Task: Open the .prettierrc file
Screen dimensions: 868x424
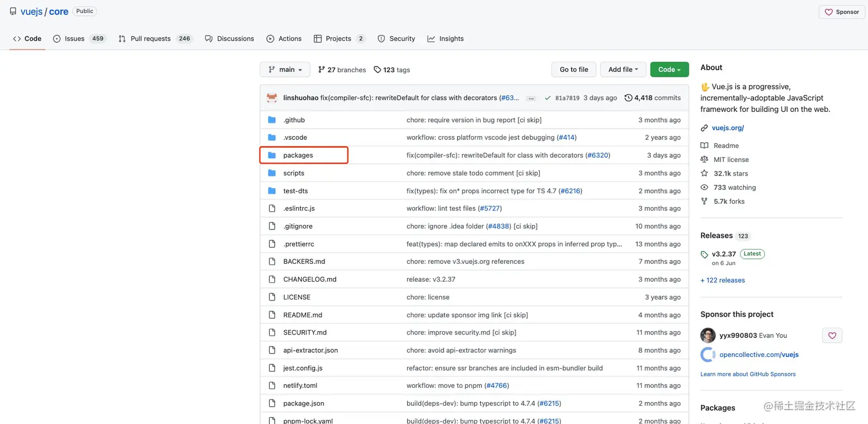Action: coord(299,244)
